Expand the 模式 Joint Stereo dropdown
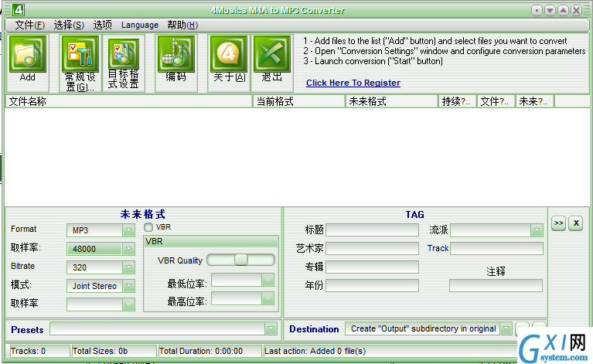This screenshot has height=364, width=593. [x=128, y=286]
